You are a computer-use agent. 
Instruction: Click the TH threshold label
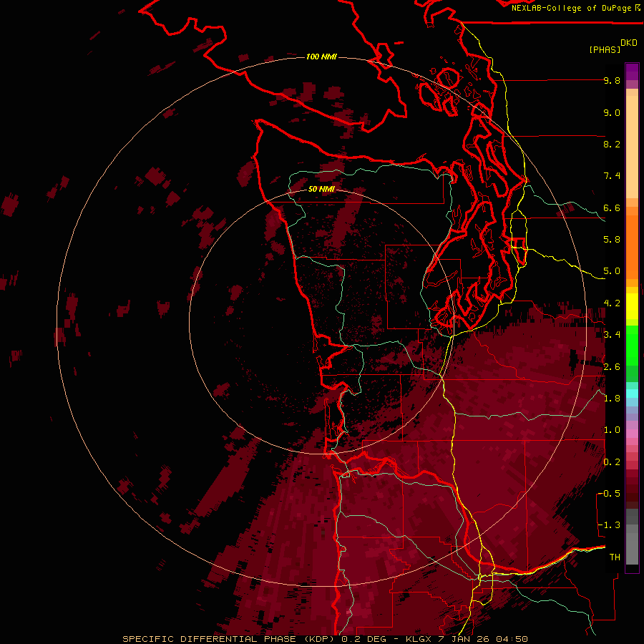tap(615, 557)
